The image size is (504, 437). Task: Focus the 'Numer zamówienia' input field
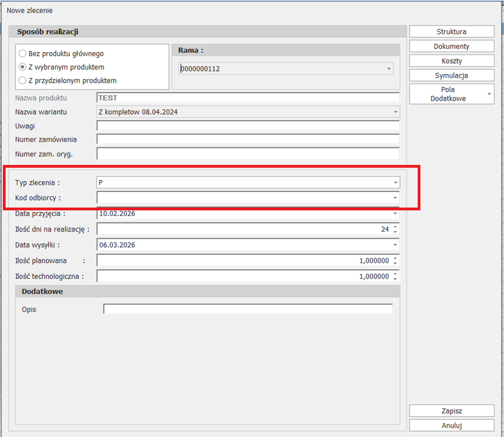tap(247, 140)
